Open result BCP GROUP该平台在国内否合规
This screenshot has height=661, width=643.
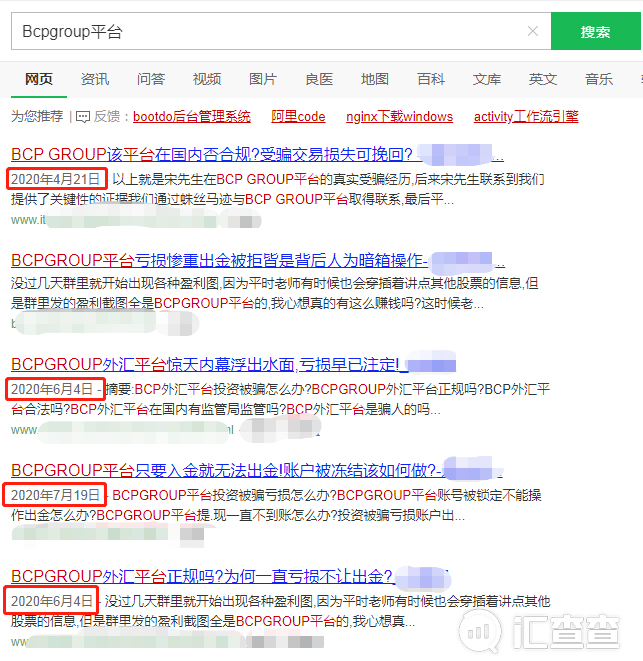click(257, 154)
